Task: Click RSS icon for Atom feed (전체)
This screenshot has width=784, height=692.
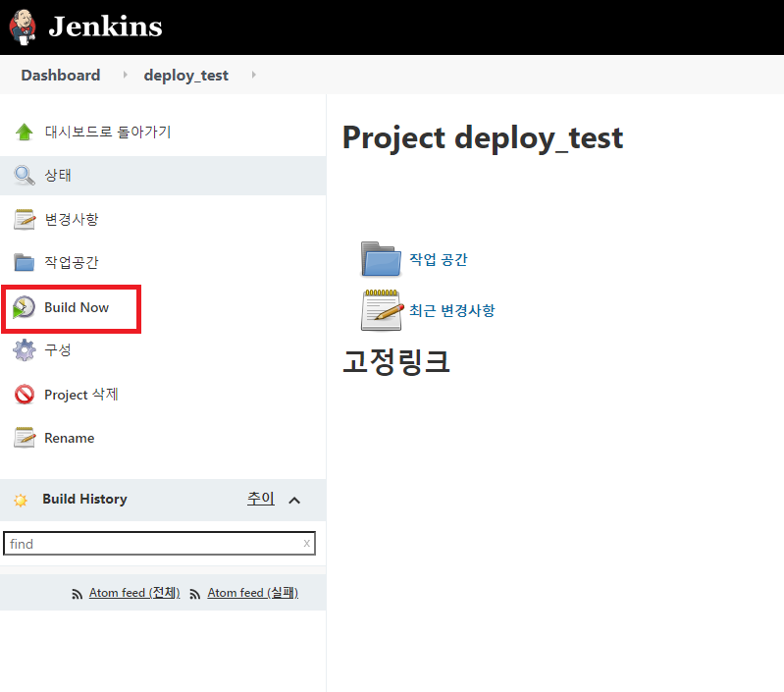Action: (77, 594)
